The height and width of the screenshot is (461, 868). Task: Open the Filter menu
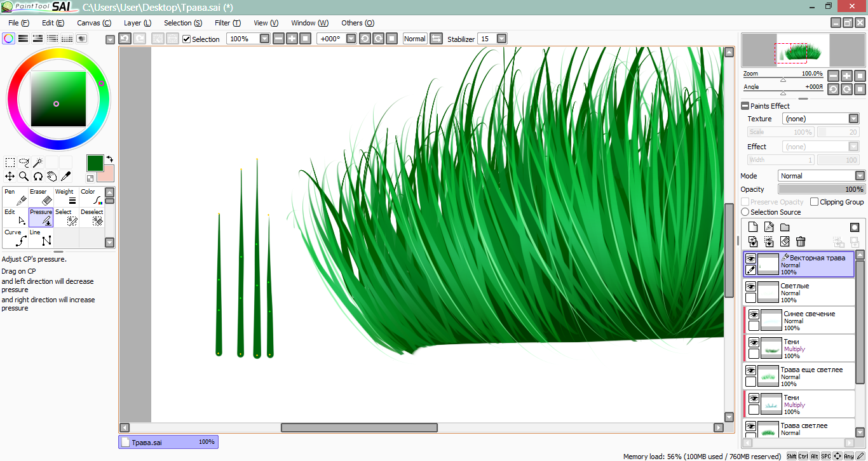tap(227, 23)
